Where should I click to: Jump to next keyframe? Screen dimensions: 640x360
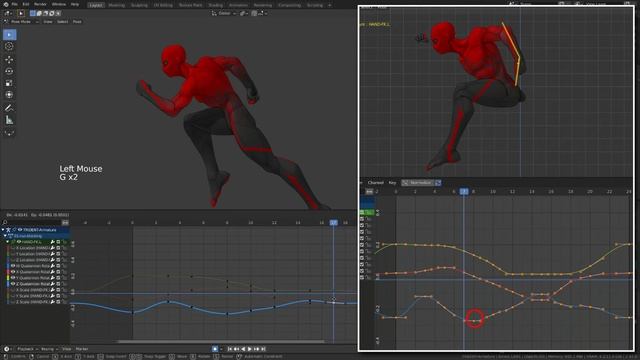(x=257, y=349)
